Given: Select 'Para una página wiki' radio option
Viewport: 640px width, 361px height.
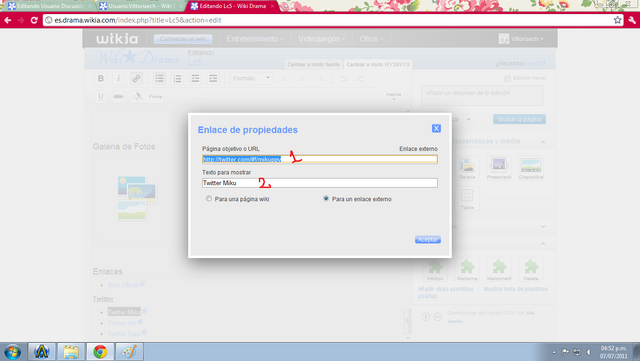Looking at the screenshot, I should [209, 199].
